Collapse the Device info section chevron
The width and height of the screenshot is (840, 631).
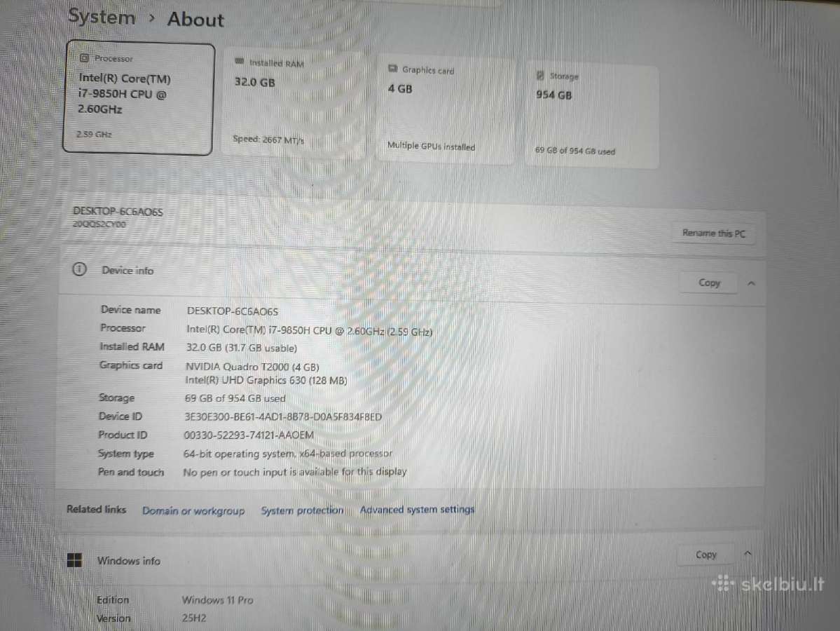[752, 284]
